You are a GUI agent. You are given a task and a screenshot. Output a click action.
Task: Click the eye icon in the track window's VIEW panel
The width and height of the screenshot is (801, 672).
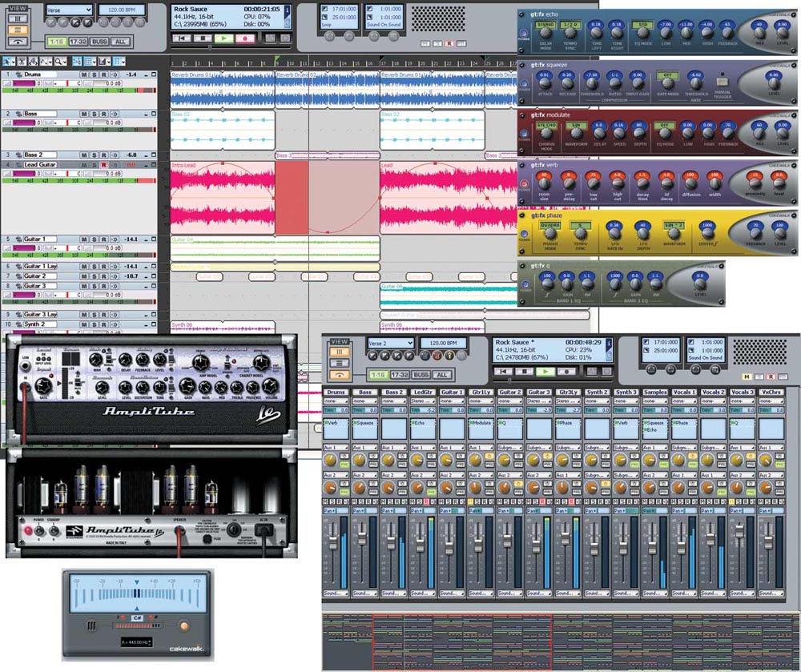tap(18, 42)
